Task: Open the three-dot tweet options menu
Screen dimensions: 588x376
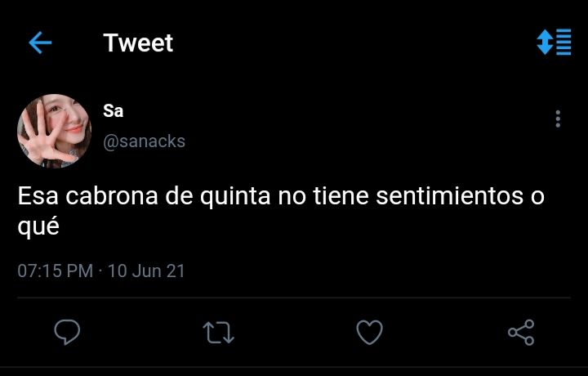Action: [558, 119]
